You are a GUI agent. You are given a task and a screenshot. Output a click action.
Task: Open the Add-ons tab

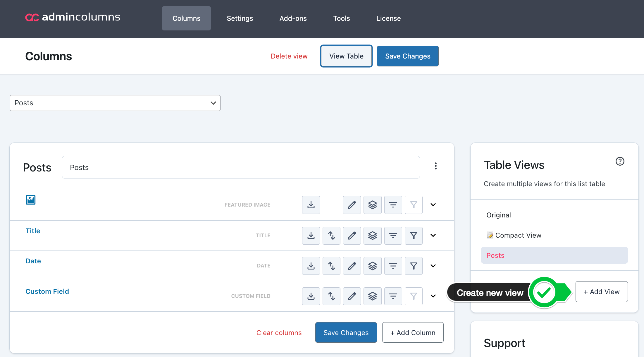[293, 18]
